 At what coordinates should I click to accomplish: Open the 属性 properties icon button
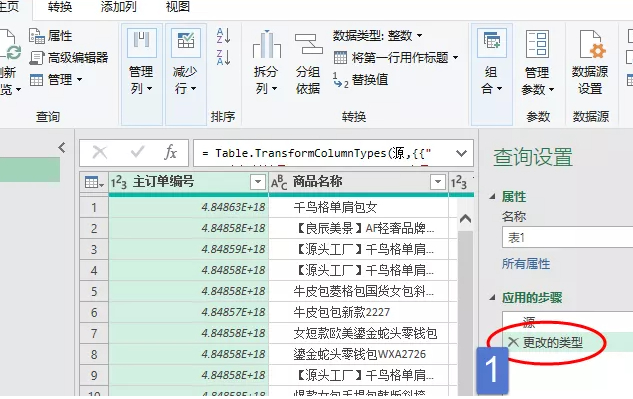click(x=50, y=36)
